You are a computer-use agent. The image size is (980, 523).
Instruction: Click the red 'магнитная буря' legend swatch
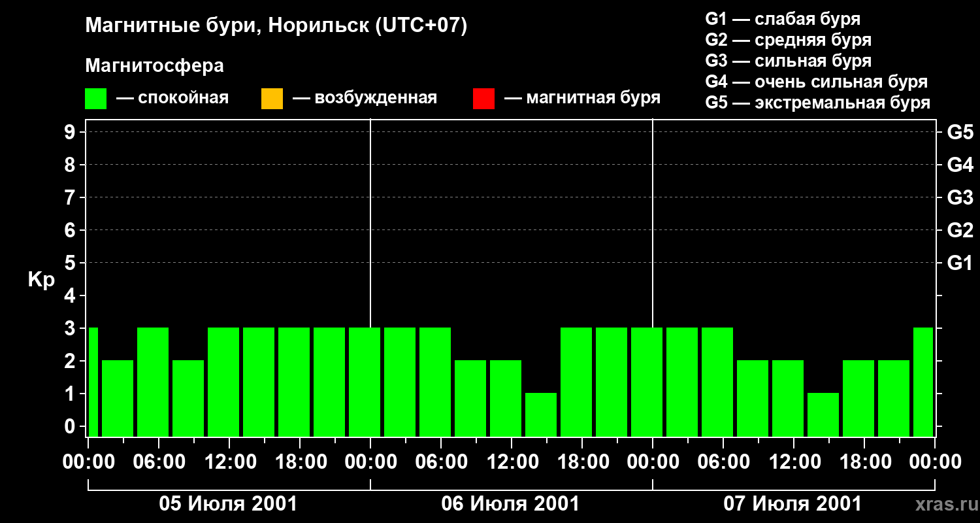(x=483, y=99)
